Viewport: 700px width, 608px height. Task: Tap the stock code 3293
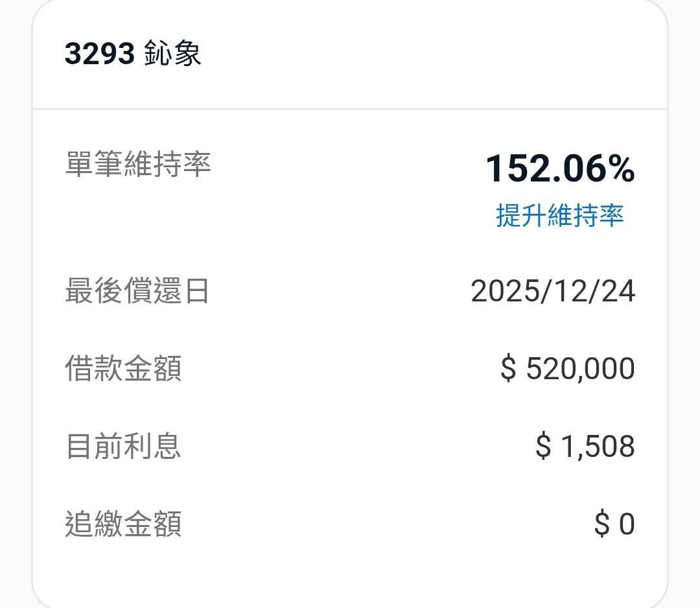100,54
